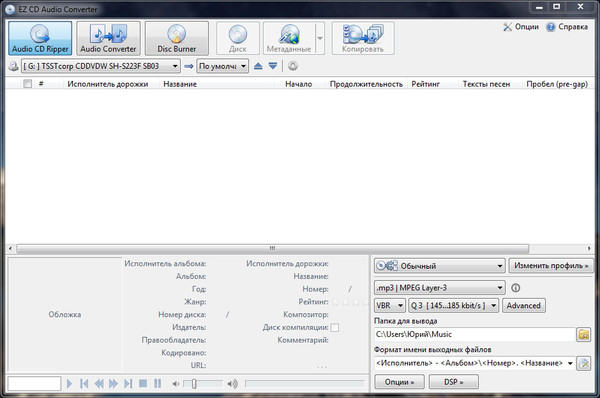Edit filename format with the edit icon
Viewport: 600px width, 398px height.
coord(584,363)
